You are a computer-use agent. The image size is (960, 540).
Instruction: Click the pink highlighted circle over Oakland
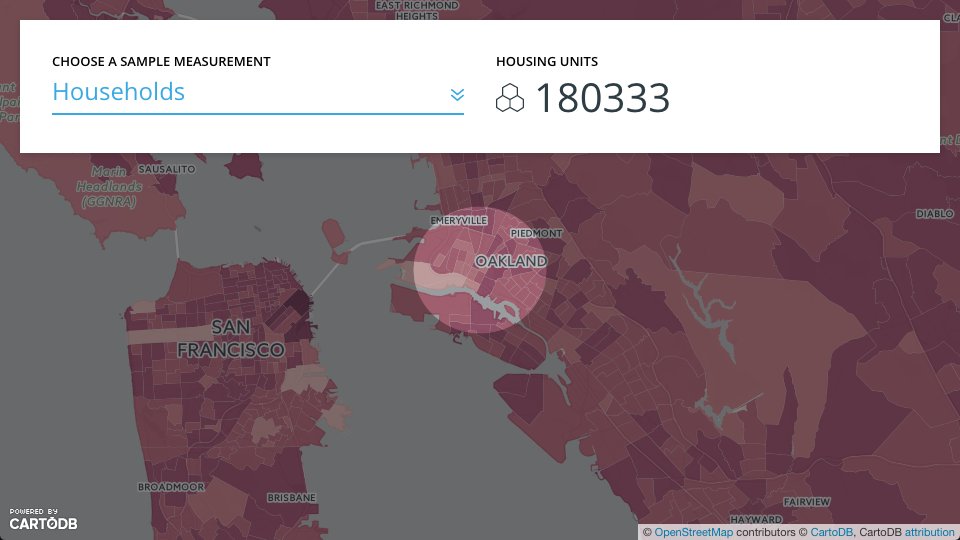pyautogui.click(x=480, y=271)
